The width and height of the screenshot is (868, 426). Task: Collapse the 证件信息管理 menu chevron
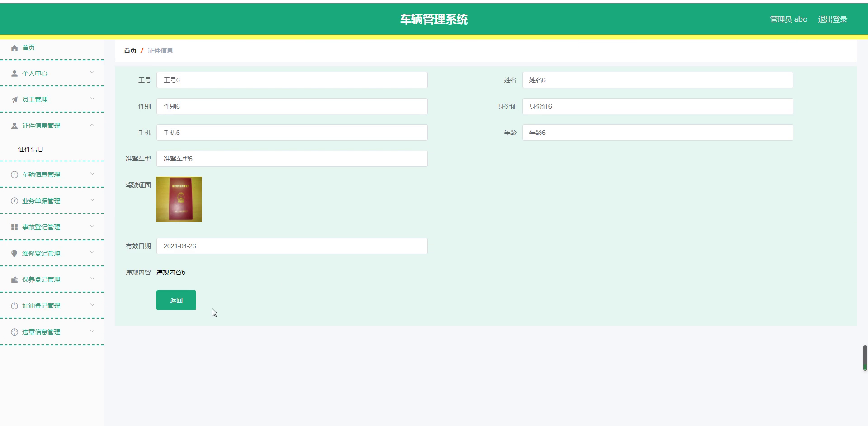92,125
